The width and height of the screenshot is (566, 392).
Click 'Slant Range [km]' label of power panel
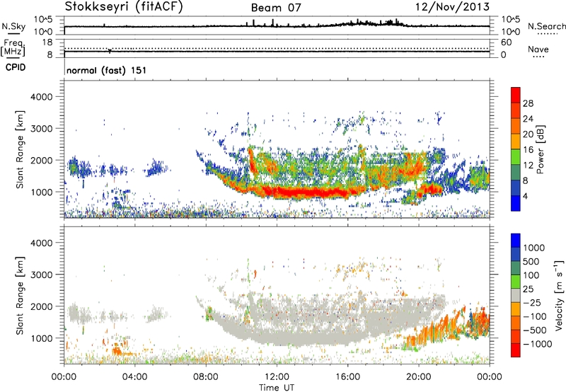20,149
